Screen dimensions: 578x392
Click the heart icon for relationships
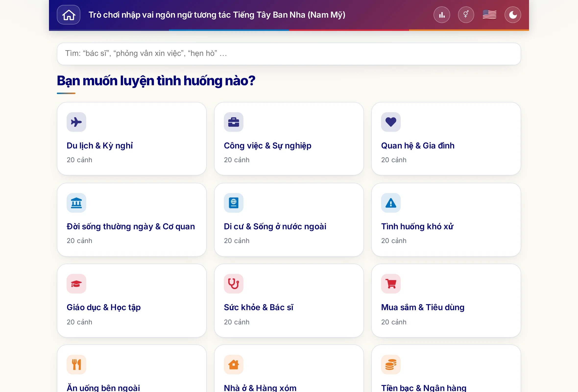point(391,122)
